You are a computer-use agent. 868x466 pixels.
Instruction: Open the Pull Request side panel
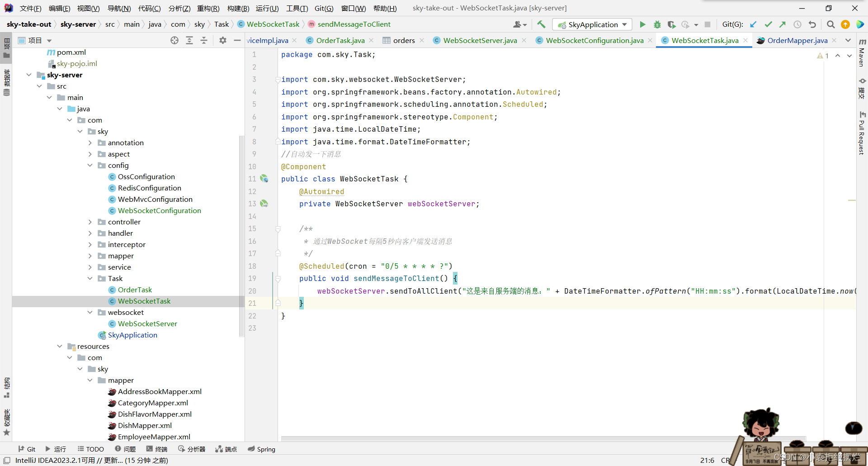point(862,133)
